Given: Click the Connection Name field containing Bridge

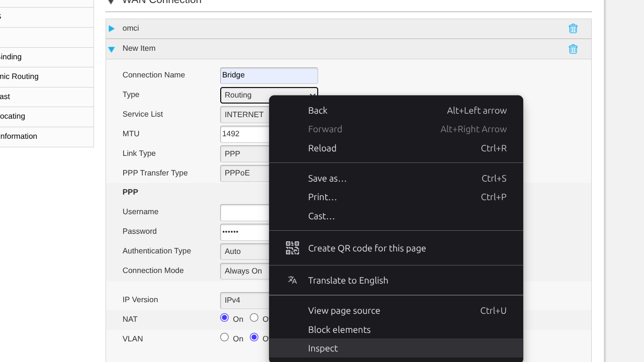Looking at the screenshot, I should coord(268,75).
